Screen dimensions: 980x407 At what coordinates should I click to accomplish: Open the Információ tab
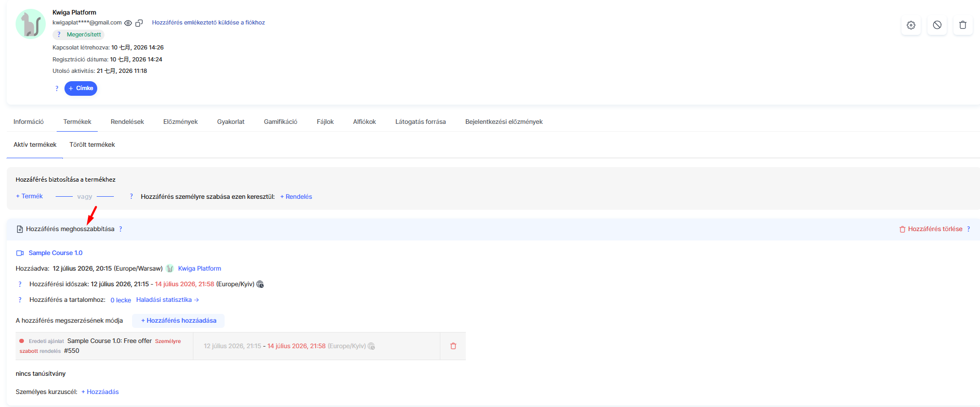[x=29, y=122]
